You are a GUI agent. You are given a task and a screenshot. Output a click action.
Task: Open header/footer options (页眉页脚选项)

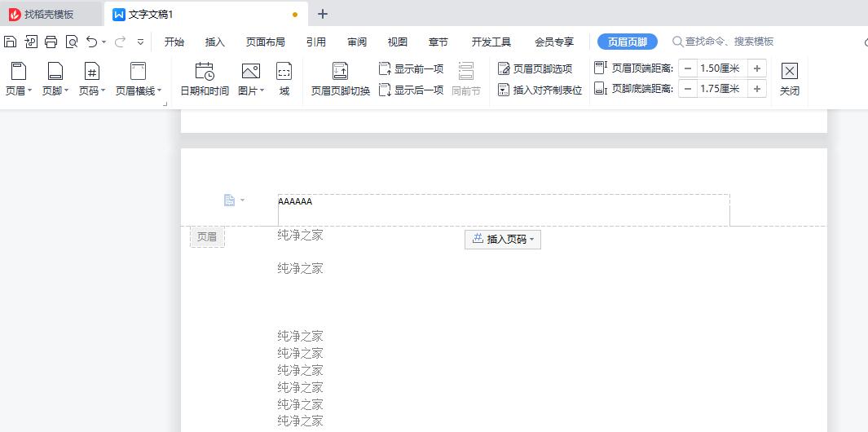coord(535,69)
